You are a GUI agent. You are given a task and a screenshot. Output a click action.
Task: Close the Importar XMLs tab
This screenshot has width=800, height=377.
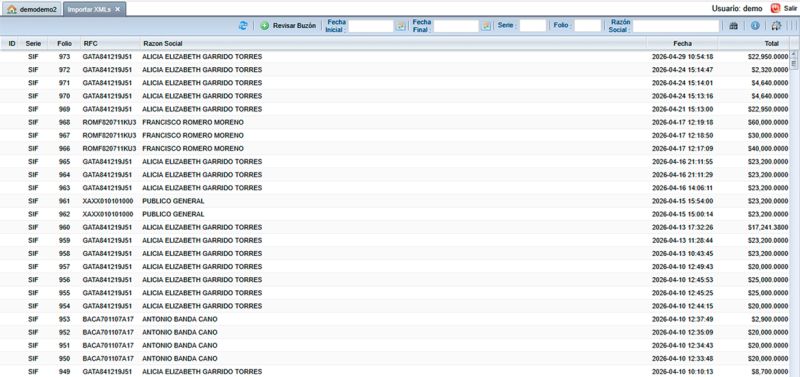(x=117, y=9)
